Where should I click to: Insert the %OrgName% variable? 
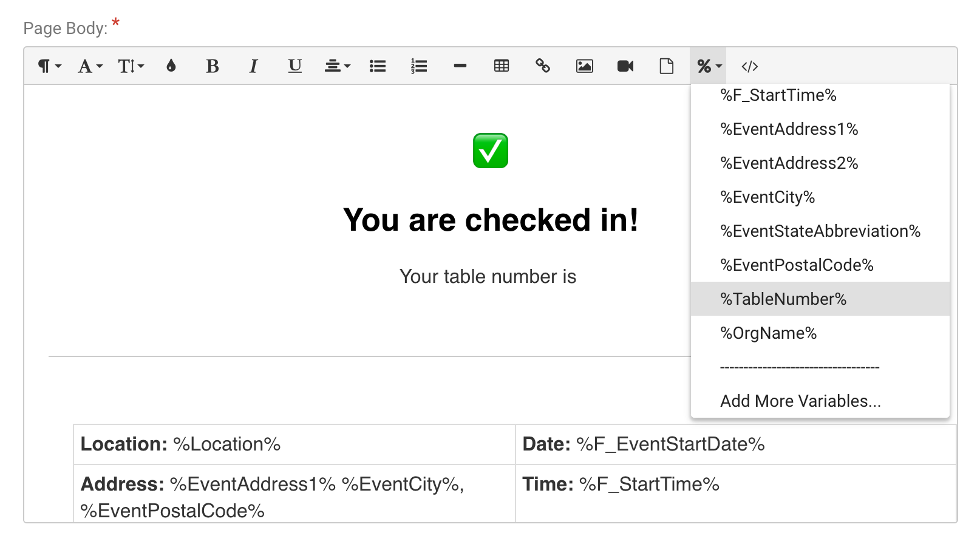click(820, 333)
